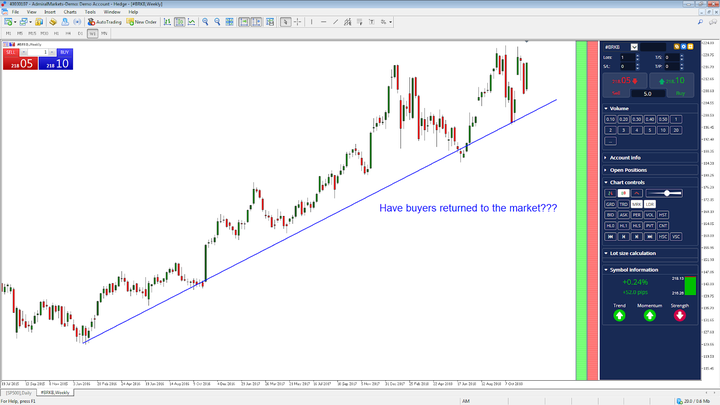Select the 0.10 volume button
Screen dimensions: 720x405
(610, 119)
